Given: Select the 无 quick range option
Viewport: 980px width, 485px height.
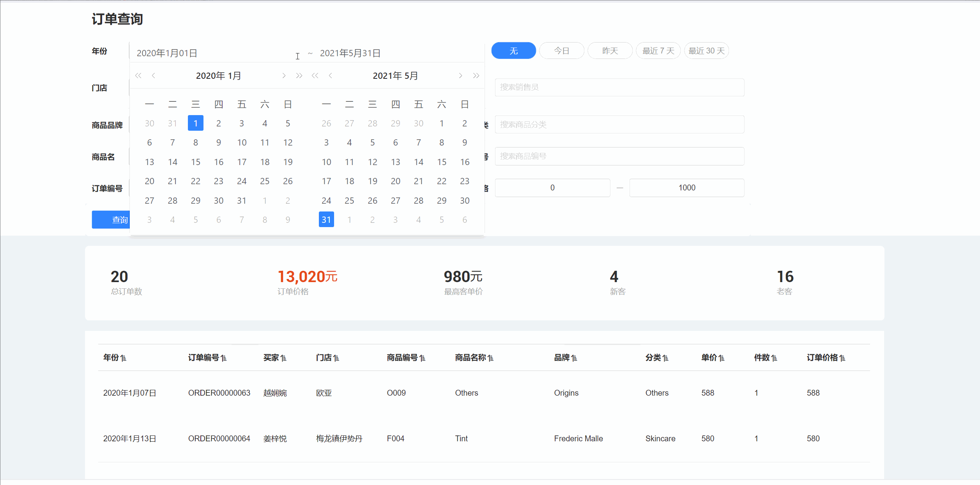Looking at the screenshot, I should pyautogui.click(x=513, y=51).
